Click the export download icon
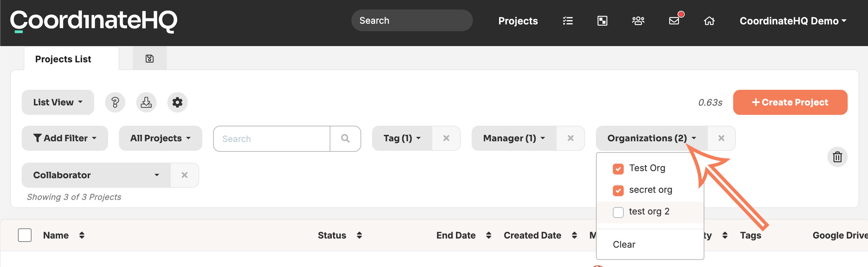Screen dimensions: 868x267 (x=146, y=102)
